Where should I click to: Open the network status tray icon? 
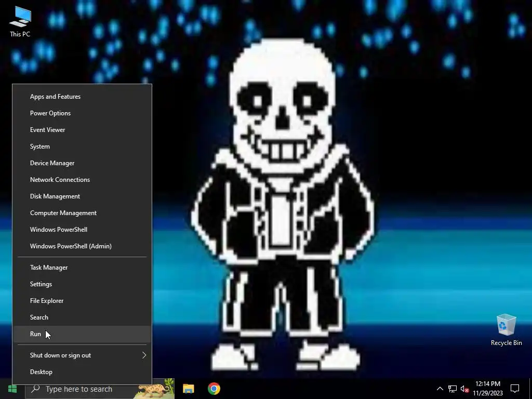click(x=453, y=389)
